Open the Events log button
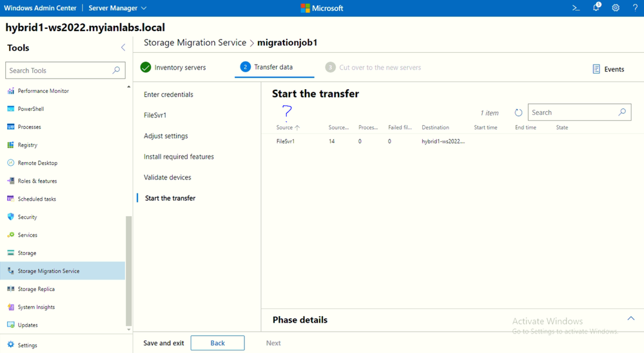Screen dimensions: 644x353 tap(609, 69)
